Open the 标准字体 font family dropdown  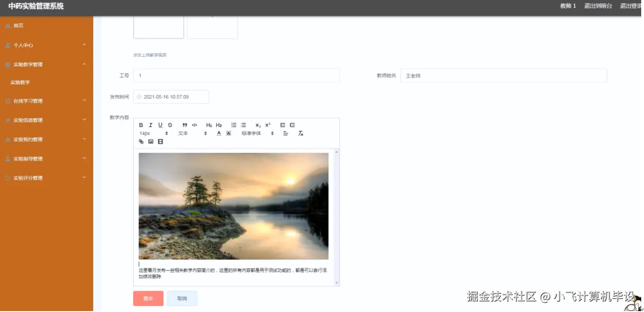(258, 134)
